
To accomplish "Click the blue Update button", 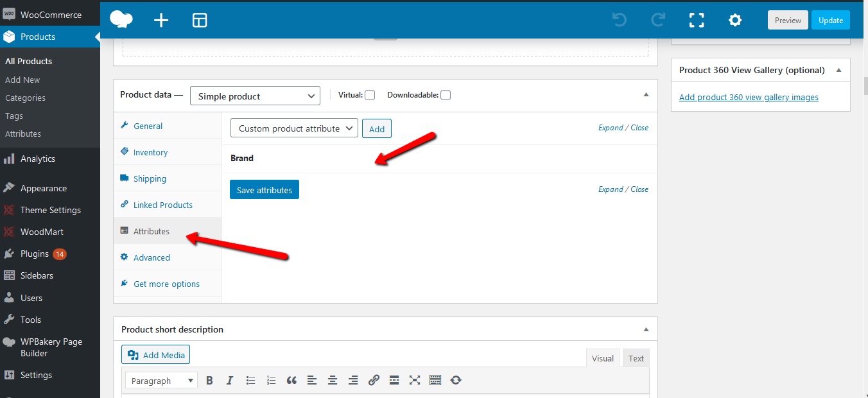I will pyautogui.click(x=831, y=20).
